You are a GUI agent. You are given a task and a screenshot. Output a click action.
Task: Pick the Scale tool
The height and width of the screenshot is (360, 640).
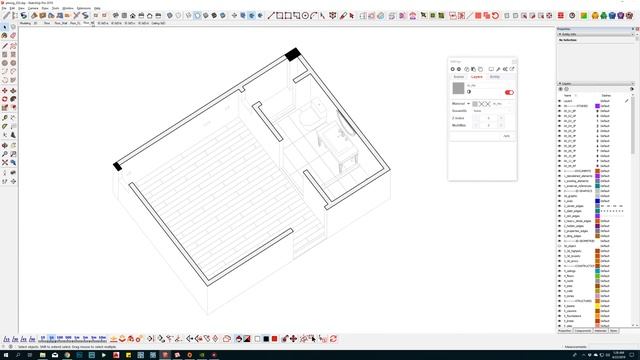(x=4, y=108)
